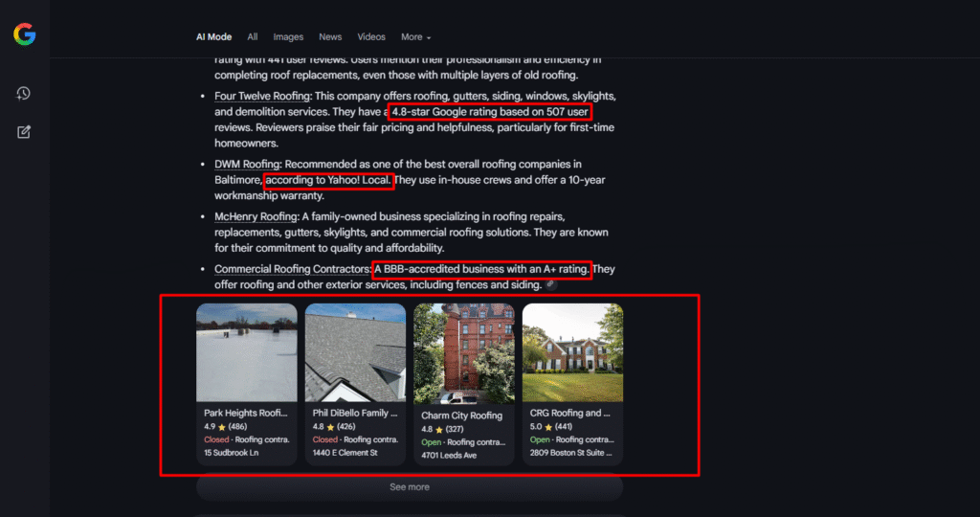Open the McHenry Roofing link

(x=255, y=217)
